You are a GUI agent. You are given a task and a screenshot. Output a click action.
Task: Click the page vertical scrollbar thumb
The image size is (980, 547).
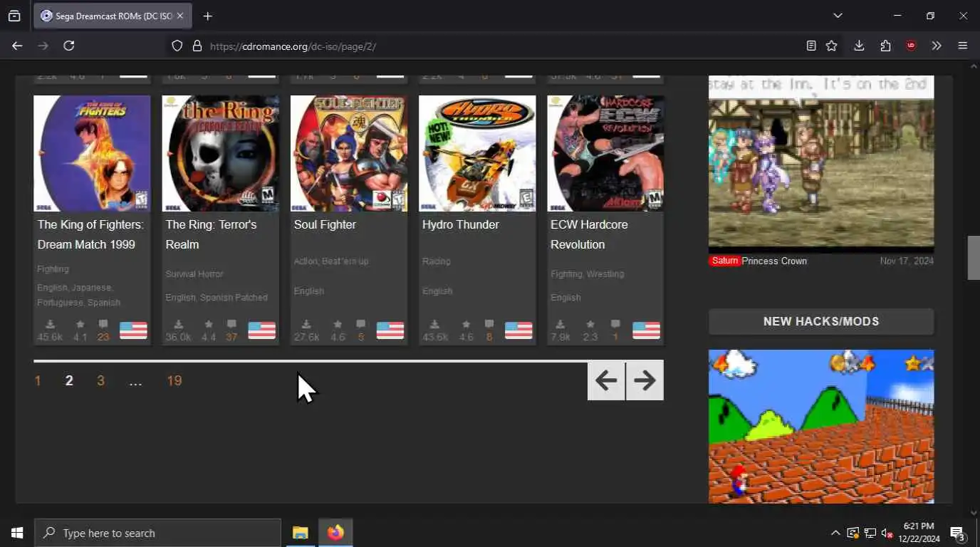coord(974,258)
